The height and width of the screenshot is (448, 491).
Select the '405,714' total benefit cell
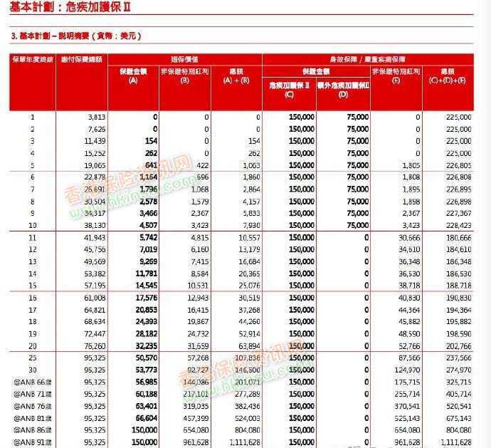click(459, 394)
